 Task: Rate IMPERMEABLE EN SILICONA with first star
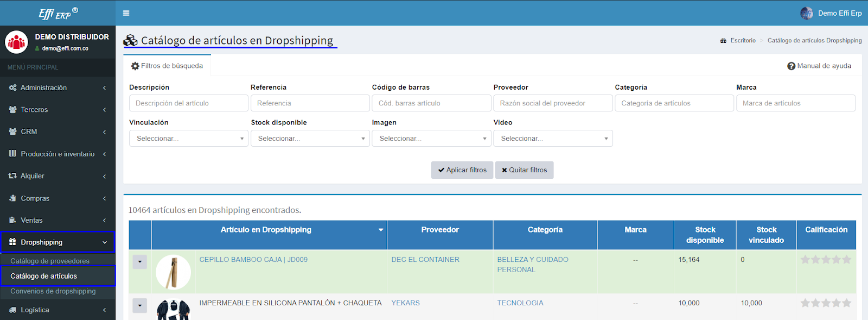pyautogui.click(x=806, y=303)
